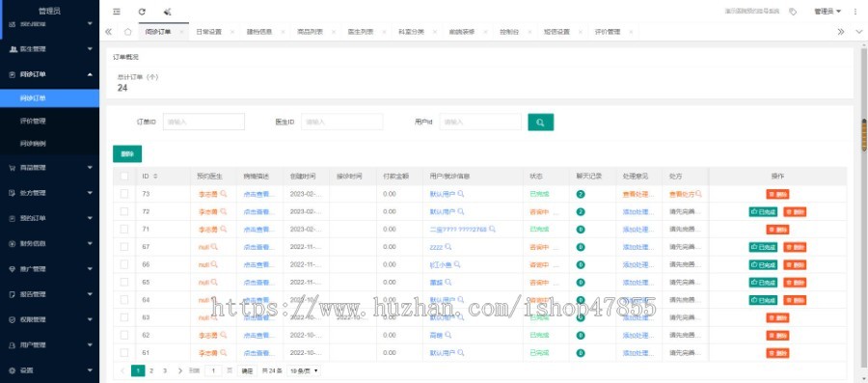Switch to the 医生列表 tab
This screenshot has height=383, width=868.
pyautogui.click(x=361, y=32)
